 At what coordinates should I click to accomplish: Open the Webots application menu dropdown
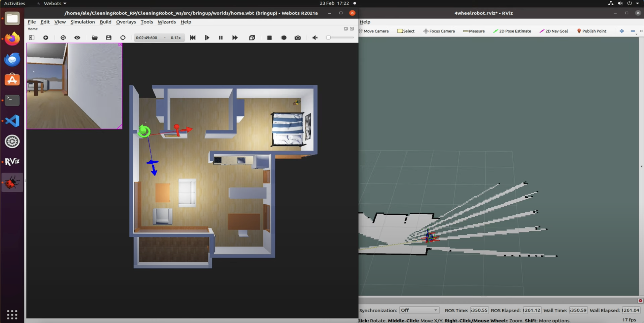(55, 3)
